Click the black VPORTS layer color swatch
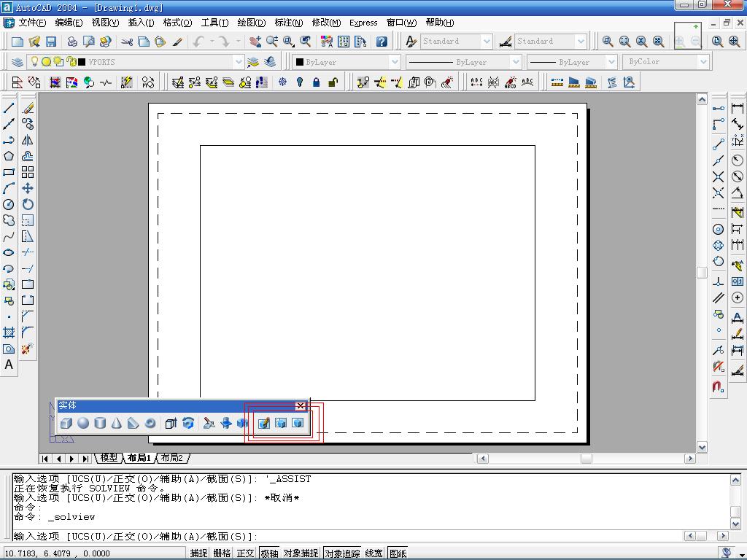The width and height of the screenshot is (747, 560). [82, 62]
